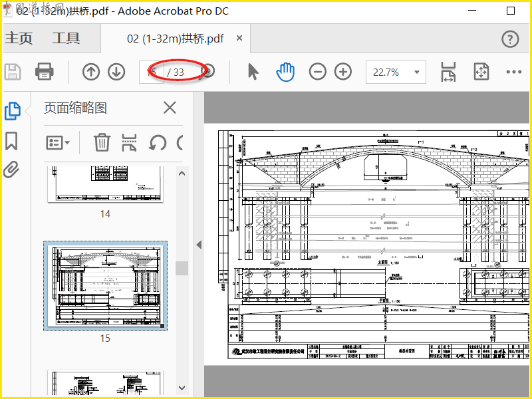
Task: Zoom out with minus button
Action: [x=318, y=72]
